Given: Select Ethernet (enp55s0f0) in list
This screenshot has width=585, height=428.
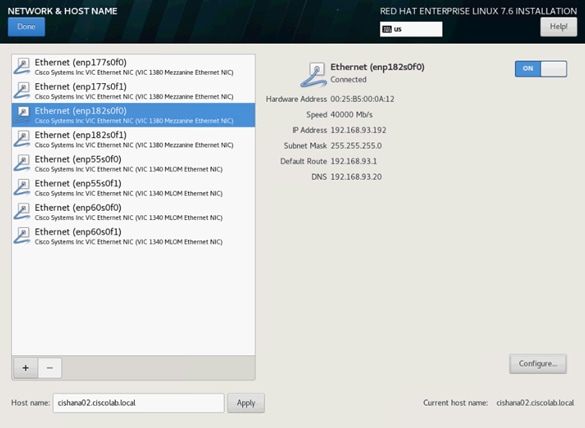Looking at the screenshot, I should 133,163.
